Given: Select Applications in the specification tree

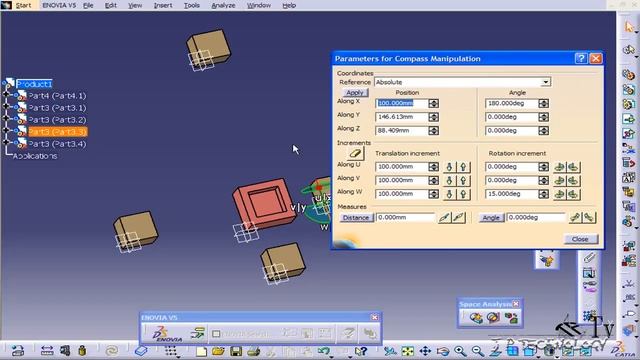Looking at the screenshot, I should tap(35, 156).
